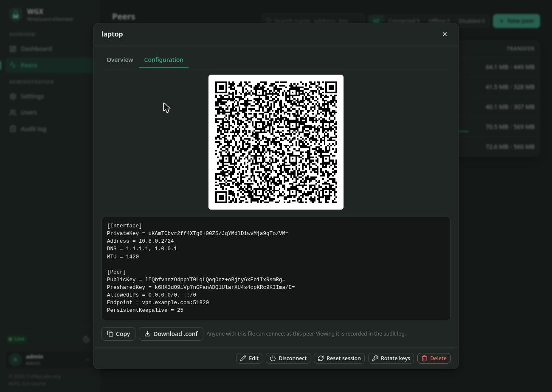The height and width of the screenshot is (392, 552).
Task: Click the PrivateKey line in the config
Action: (197, 233)
